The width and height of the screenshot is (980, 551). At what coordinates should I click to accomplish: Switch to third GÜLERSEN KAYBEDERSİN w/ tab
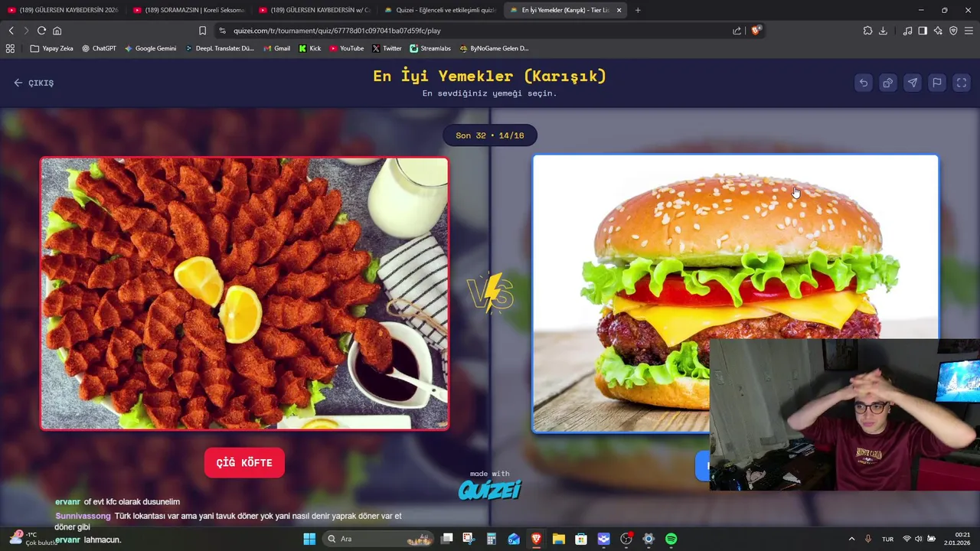coord(315,10)
